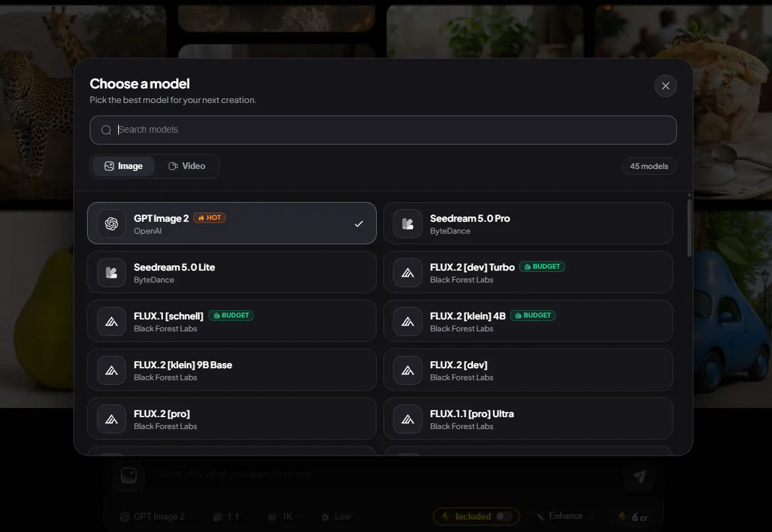Click the Black Forest Labs icon on FLUX.1 [schnell]

pyautogui.click(x=112, y=321)
